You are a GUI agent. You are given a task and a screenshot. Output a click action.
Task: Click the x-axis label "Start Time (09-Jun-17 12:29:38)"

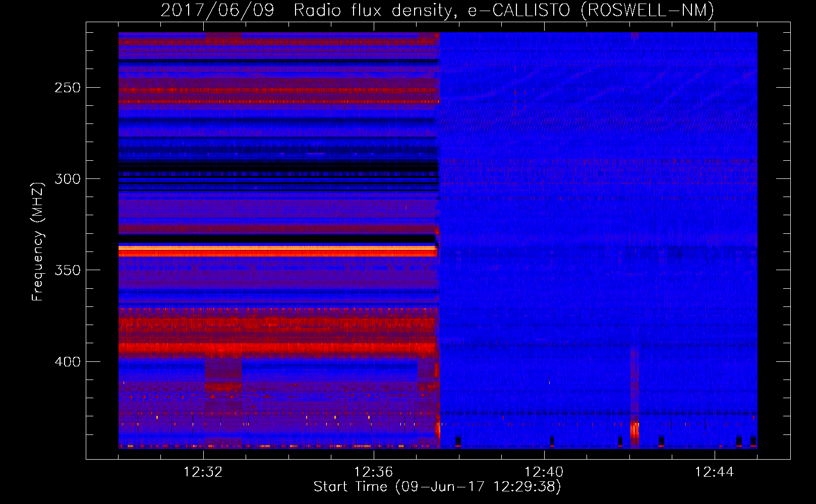pos(437,487)
